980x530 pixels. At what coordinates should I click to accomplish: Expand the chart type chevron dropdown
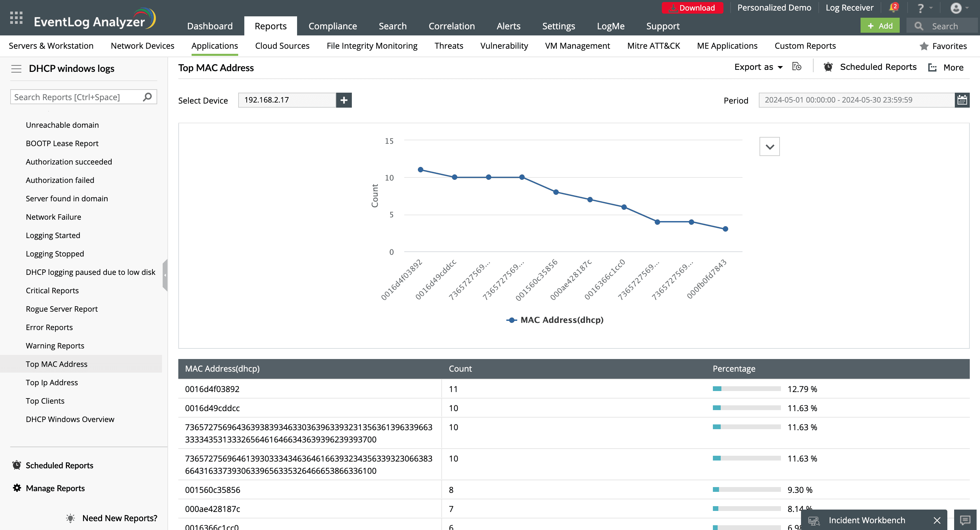769,146
